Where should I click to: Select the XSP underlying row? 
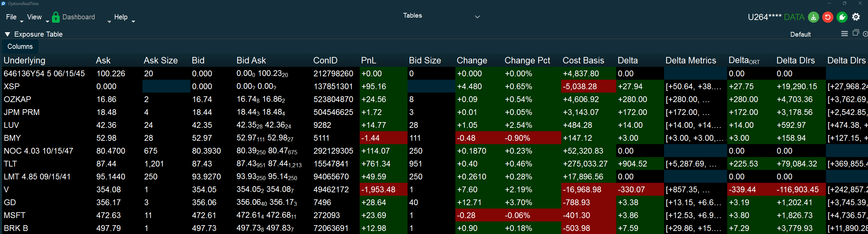12,86
